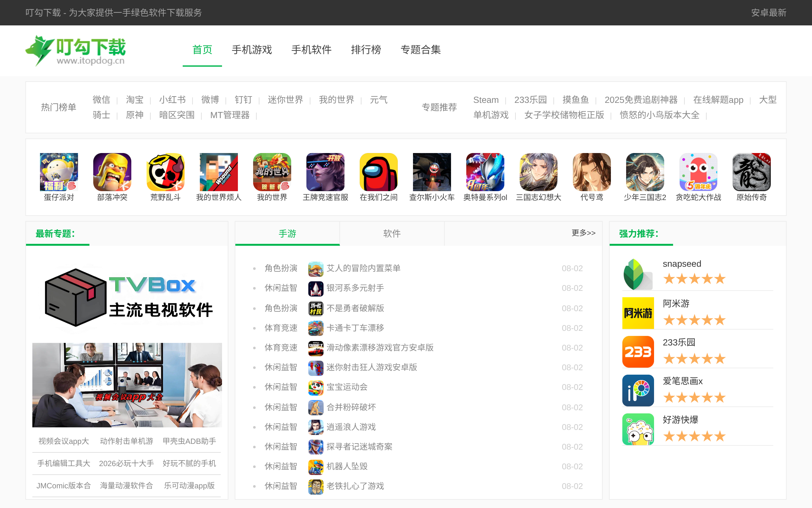Viewport: 812px width, 508px height.
Task: Click the 原始传奇 game icon
Action: coord(752,172)
